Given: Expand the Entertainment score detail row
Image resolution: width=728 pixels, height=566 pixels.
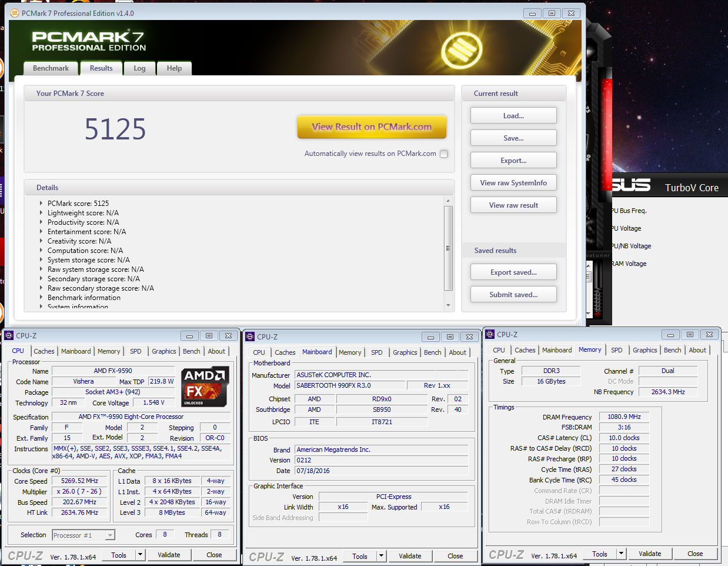Looking at the screenshot, I should click(x=41, y=232).
